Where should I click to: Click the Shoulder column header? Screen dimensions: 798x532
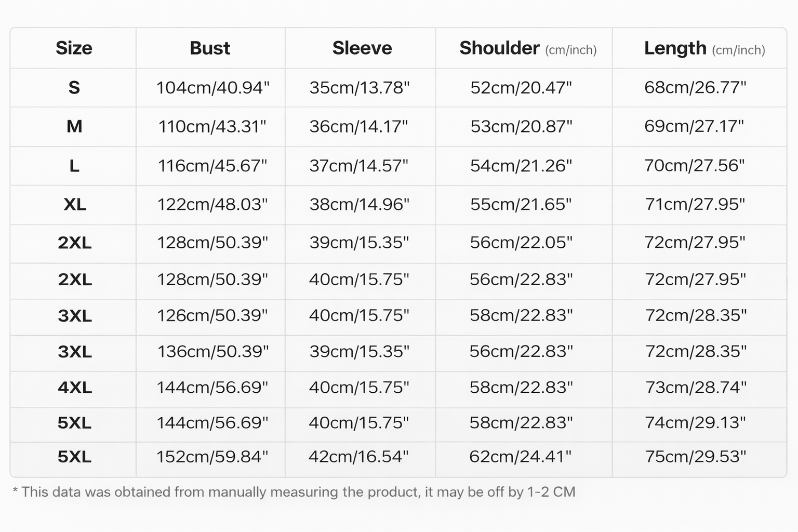click(x=527, y=48)
